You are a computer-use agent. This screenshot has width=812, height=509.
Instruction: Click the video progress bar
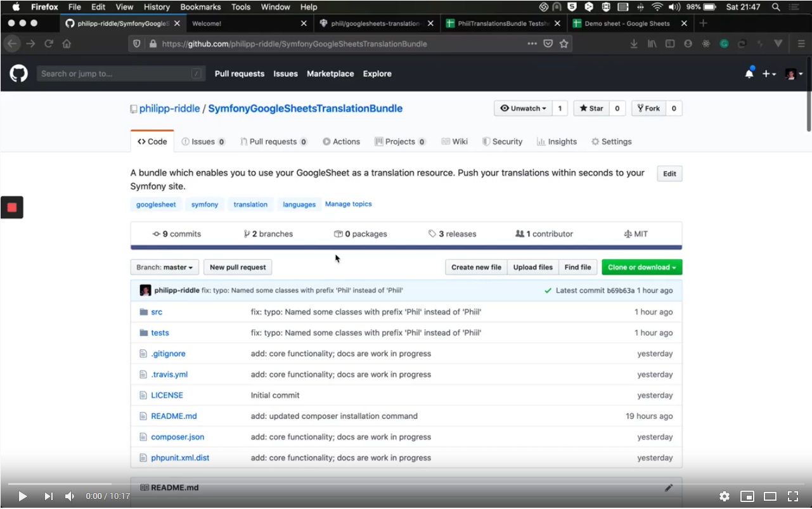406,484
